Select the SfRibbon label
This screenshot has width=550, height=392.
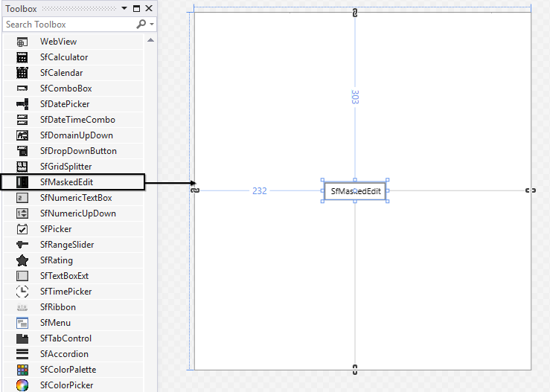click(58, 307)
